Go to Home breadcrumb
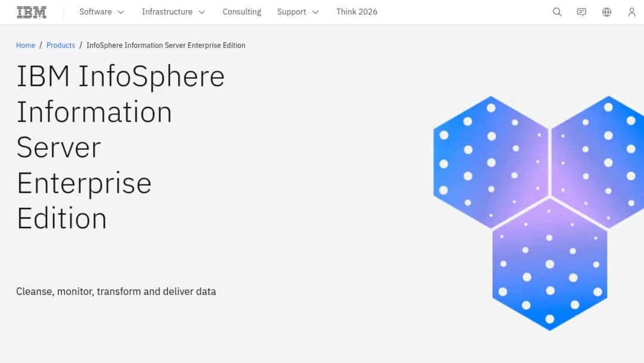The image size is (644, 363). (x=26, y=45)
